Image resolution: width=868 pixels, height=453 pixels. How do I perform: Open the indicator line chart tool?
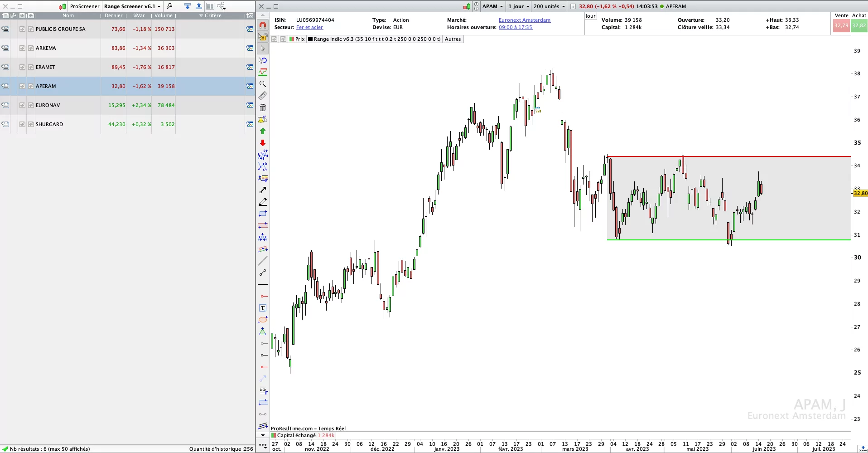(x=263, y=72)
